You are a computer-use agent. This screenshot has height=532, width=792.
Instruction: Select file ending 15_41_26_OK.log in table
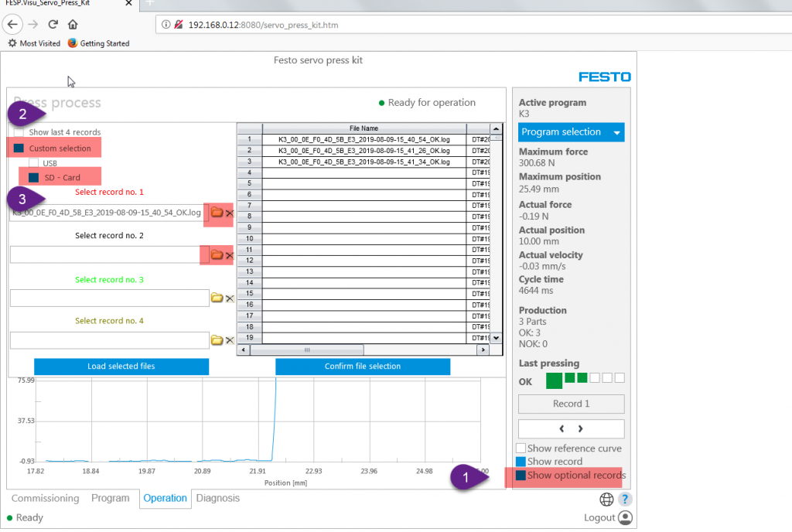pos(364,151)
